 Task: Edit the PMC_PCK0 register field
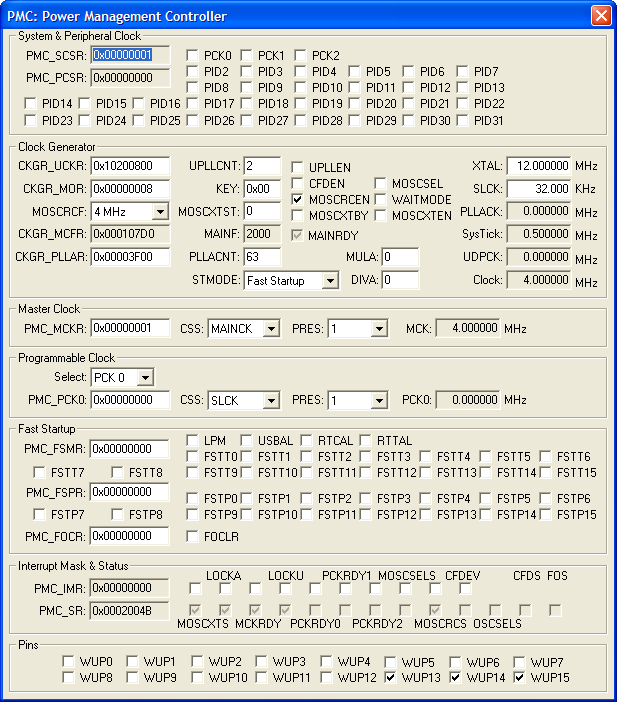tap(130, 400)
